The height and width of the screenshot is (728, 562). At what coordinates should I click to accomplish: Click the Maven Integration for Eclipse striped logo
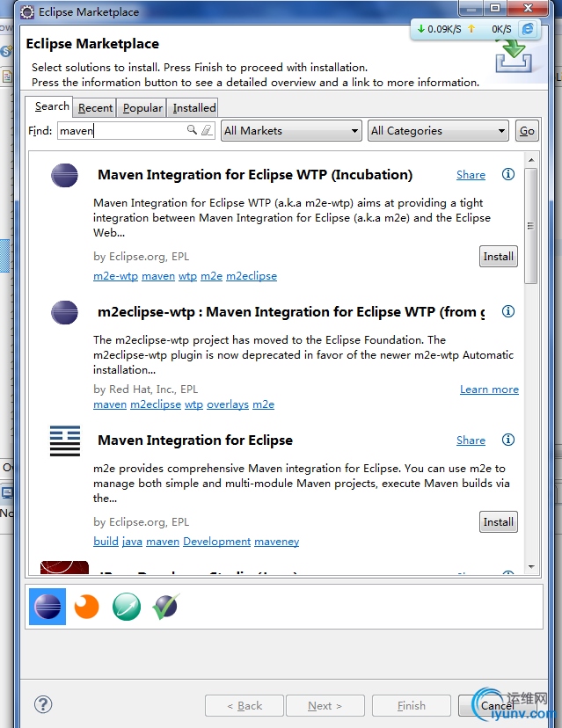point(65,440)
